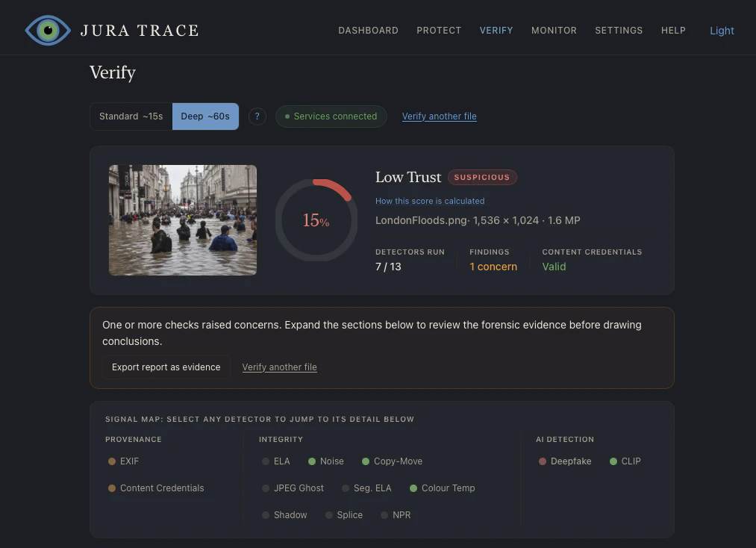Jump to the ELA detector
Screen dimensions: 756x548
(276, 461)
